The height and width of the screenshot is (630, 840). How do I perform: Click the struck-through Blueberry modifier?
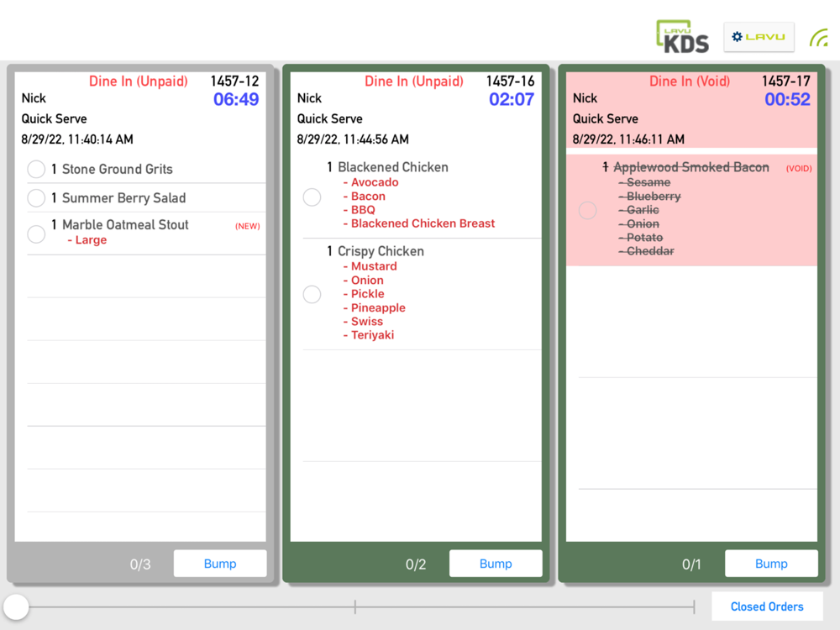650,196
